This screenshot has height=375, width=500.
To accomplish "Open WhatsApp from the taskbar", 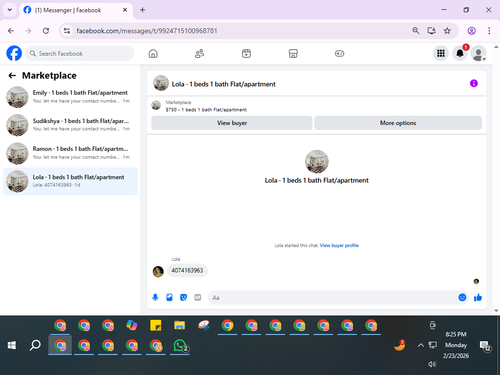I will [180, 346].
